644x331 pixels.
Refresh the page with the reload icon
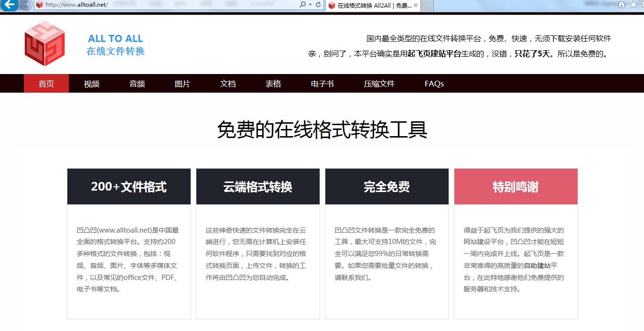point(318,4)
